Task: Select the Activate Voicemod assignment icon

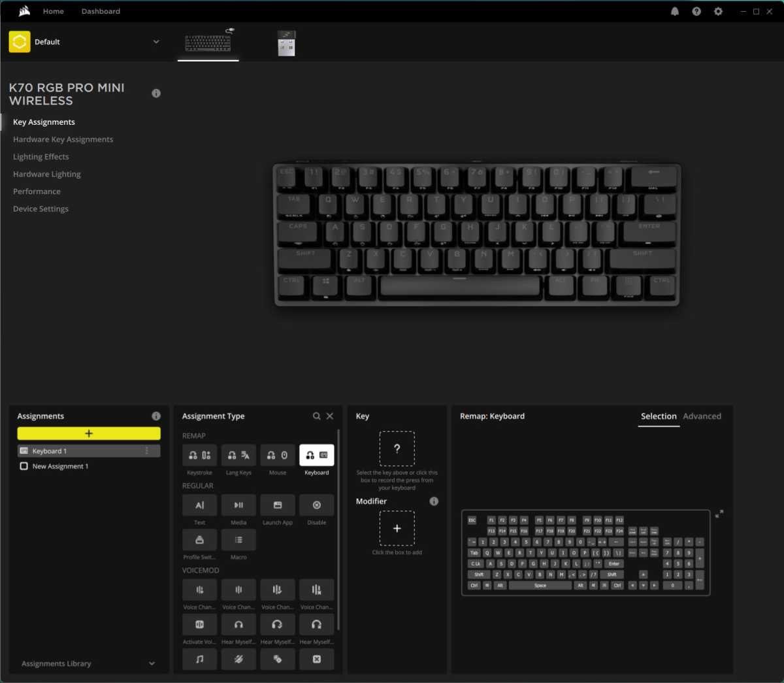Action: (x=199, y=624)
